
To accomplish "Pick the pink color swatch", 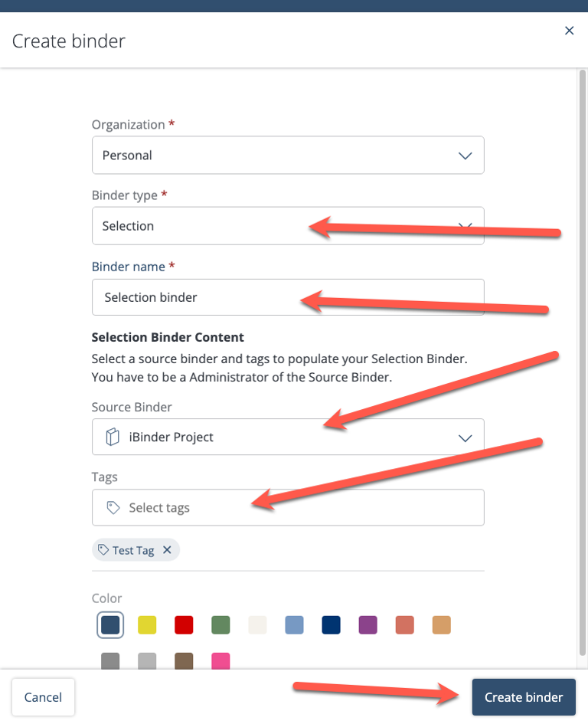I will (220, 660).
